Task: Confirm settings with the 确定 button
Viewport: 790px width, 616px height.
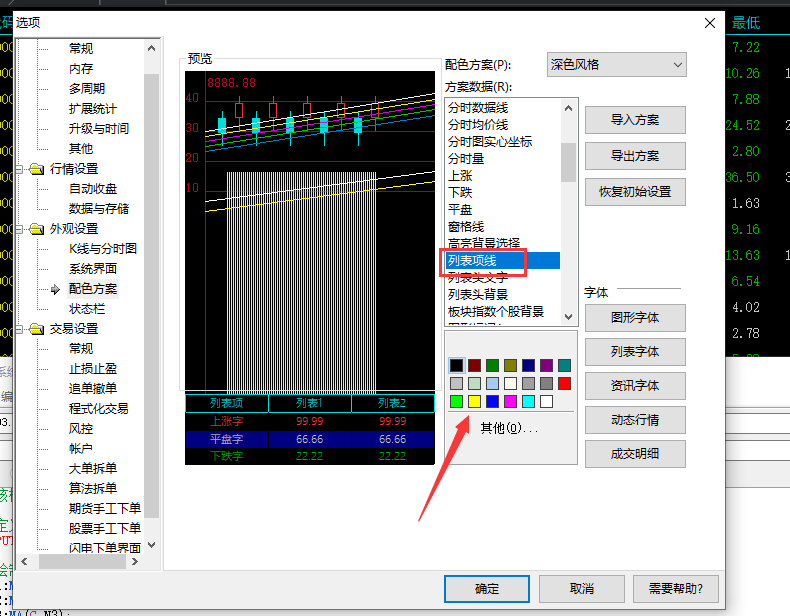Action: [487, 589]
